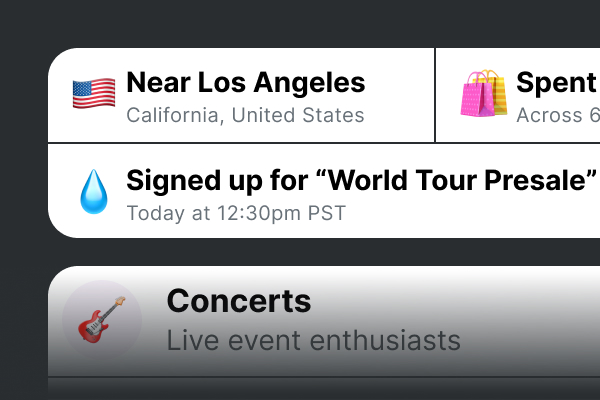This screenshot has height=400, width=600.
Task: Click the pink shopping bags icon
Action: tap(483, 94)
